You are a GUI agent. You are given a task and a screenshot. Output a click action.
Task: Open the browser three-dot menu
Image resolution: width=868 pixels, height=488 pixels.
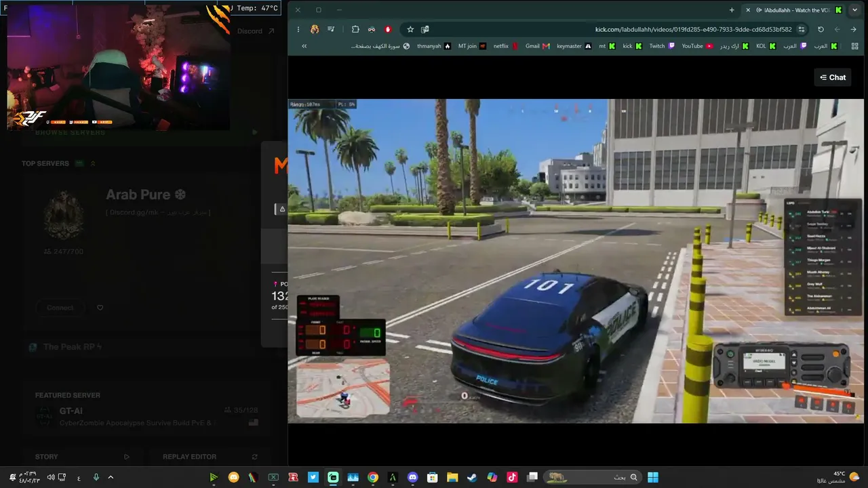tap(298, 29)
